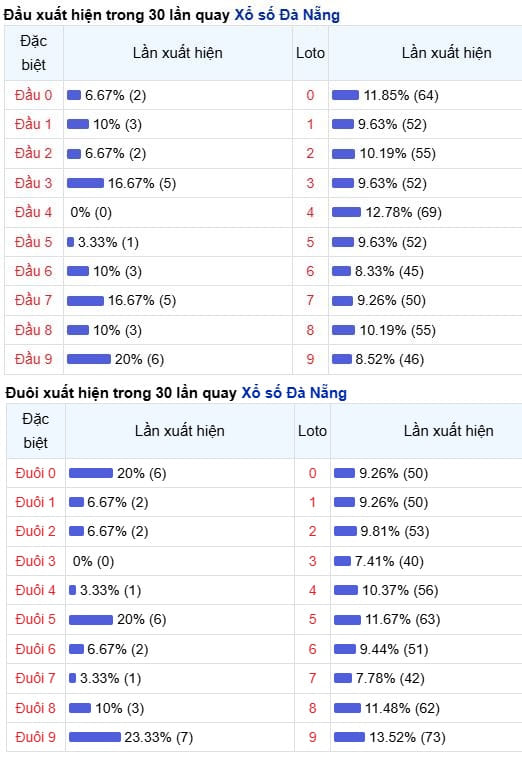Select the Đuôi 3 0% (0) cell
The height and width of the screenshot is (768, 522).
[x=93, y=561]
